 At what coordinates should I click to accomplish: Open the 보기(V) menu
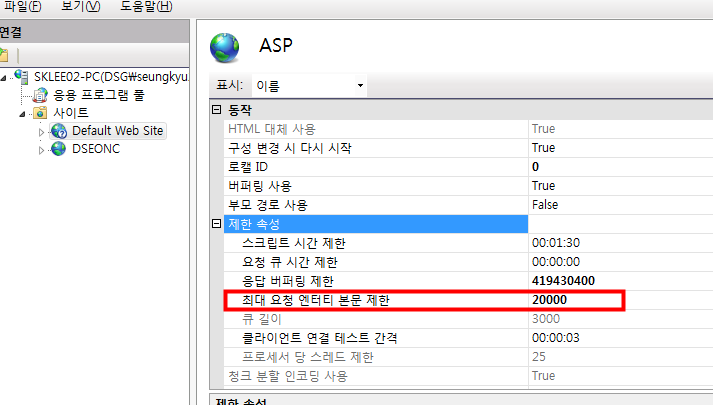pyautogui.click(x=80, y=6)
